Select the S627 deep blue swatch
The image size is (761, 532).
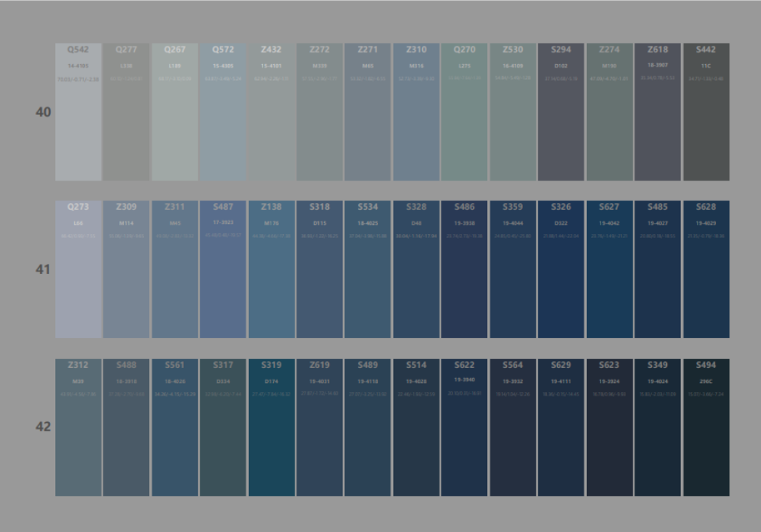pos(609,269)
